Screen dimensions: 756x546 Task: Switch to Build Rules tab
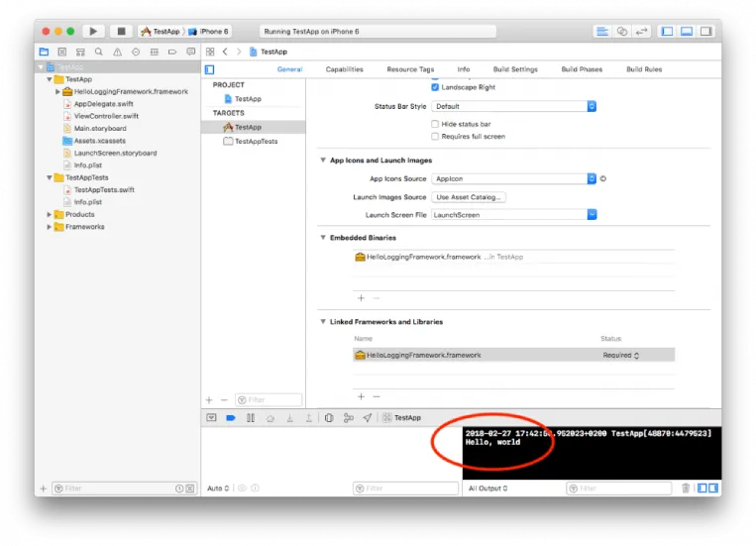[644, 69]
